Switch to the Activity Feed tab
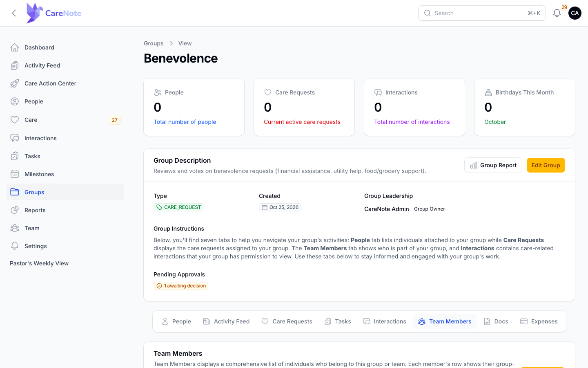The height and width of the screenshot is (368, 588). click(x=226, y=321)
